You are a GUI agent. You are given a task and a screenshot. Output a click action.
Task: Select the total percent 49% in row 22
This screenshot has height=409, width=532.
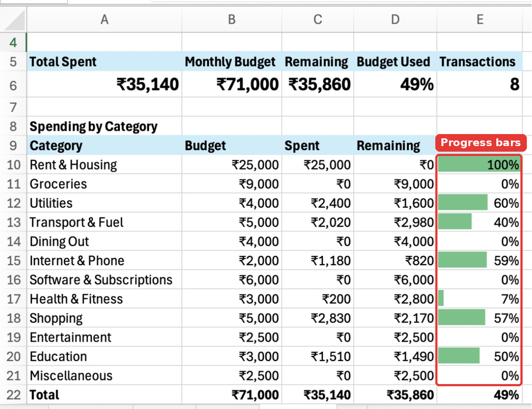[x=480, y=395]
